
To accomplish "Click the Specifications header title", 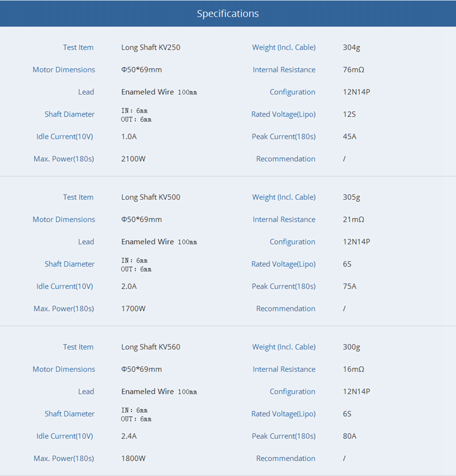I will 227,14.
